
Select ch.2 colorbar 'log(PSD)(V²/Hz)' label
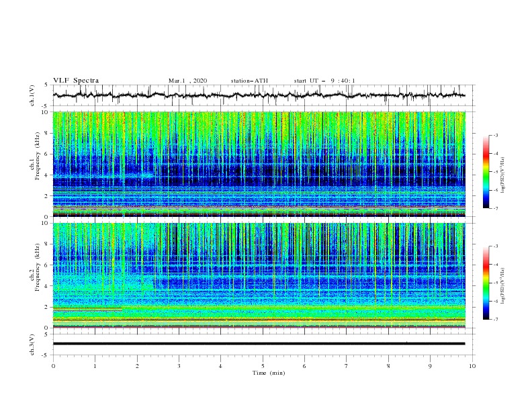502,286
